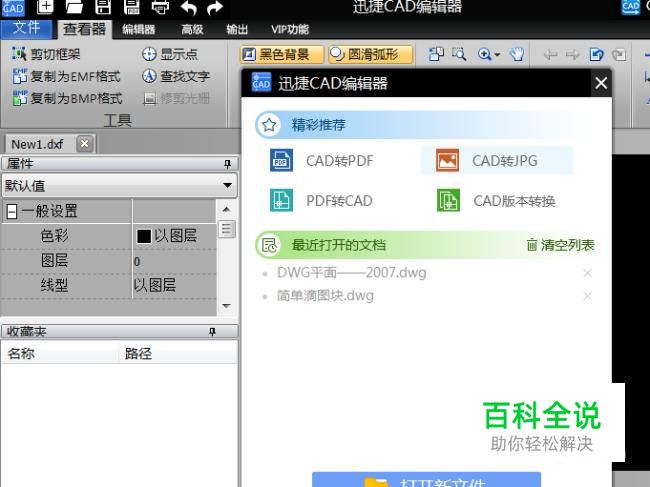Toggle the 黑色背景 button
650x487 pixels.
[x=281, y=54]
